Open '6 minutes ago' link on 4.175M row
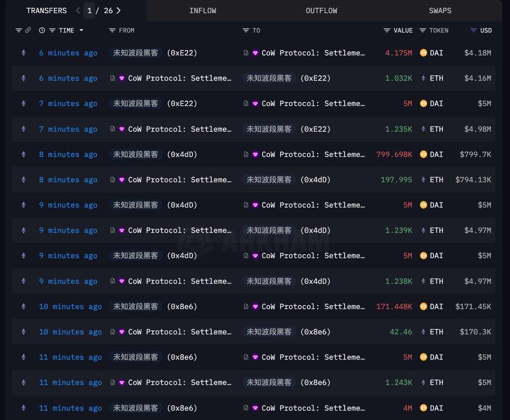 click(68, 53)
